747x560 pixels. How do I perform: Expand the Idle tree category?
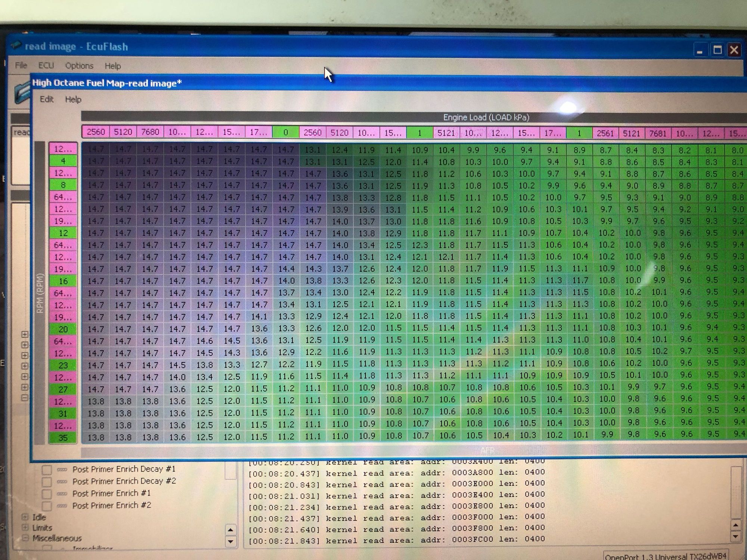[x=25, y=517]
